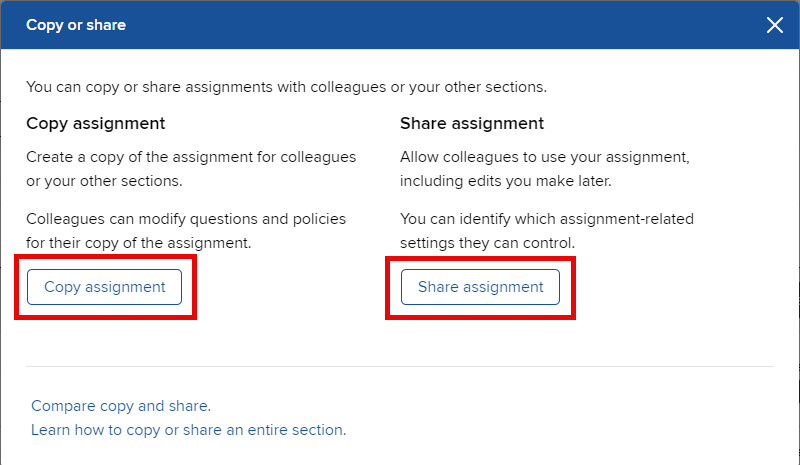Image resolution: width=800 pixels, height=465 pixels.
Task: Click the 'or your other sections.' line
Action: [x=103, y=182]
